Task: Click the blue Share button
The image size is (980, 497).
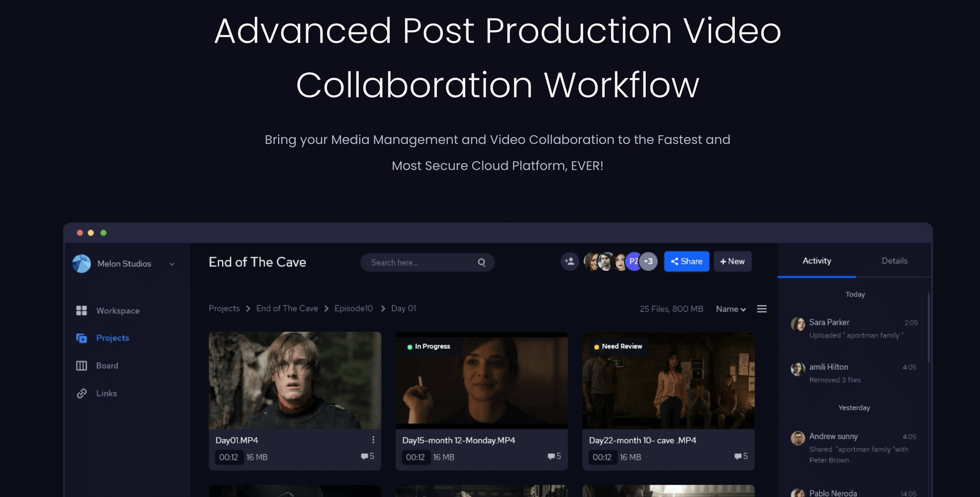Action: pos(687,262)
